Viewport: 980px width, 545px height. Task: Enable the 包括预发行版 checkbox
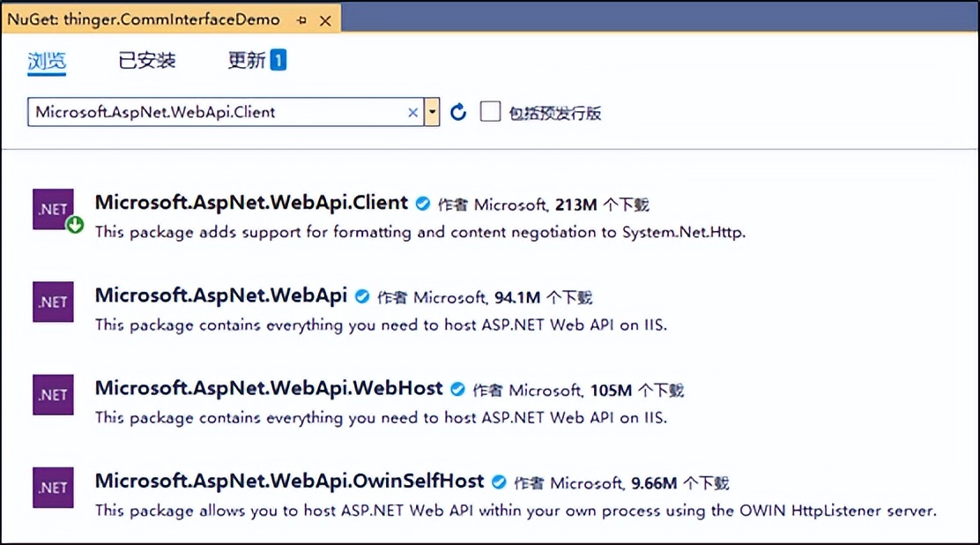click(x=490, y=112)
